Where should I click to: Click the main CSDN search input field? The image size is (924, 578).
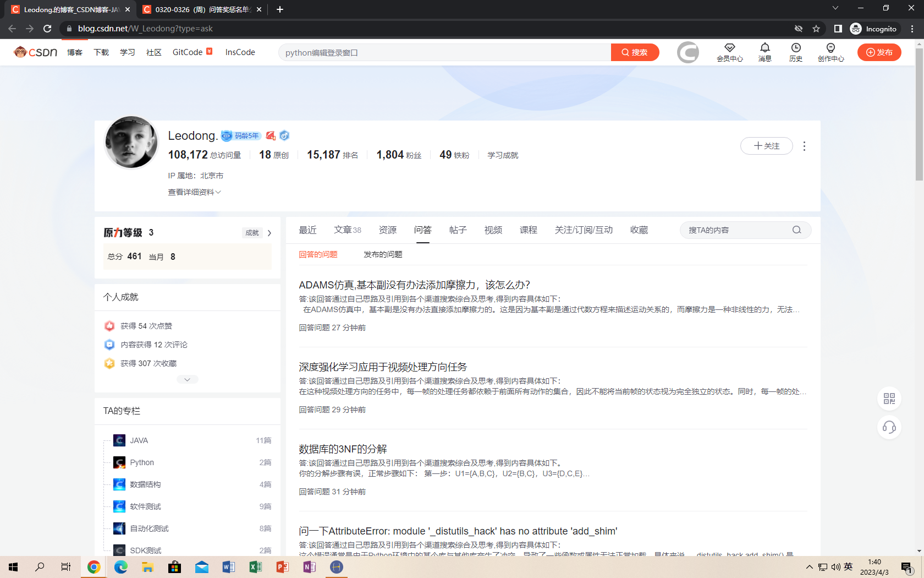coord(444,52)
